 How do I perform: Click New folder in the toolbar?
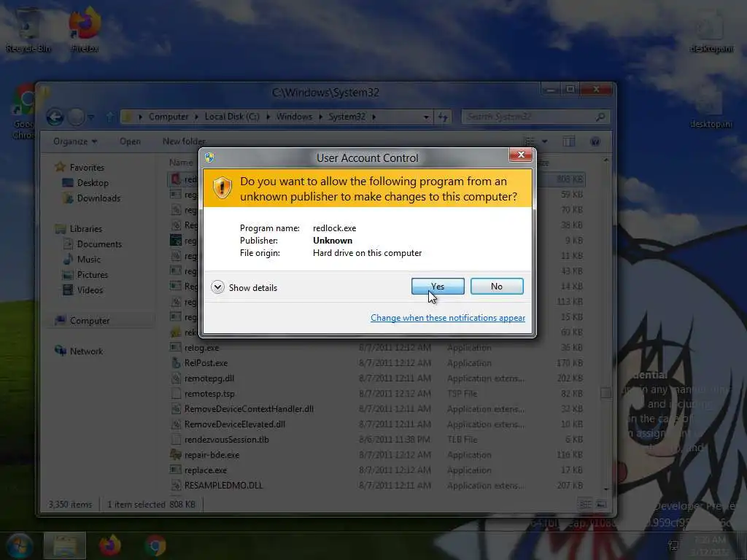(184, 141)
